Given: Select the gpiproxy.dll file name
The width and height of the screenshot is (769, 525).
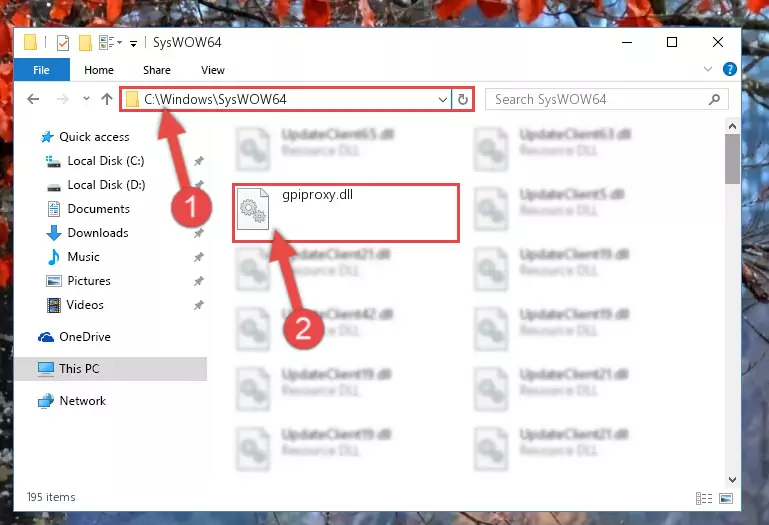Looking at the screenshot, I should click(317, 195).
